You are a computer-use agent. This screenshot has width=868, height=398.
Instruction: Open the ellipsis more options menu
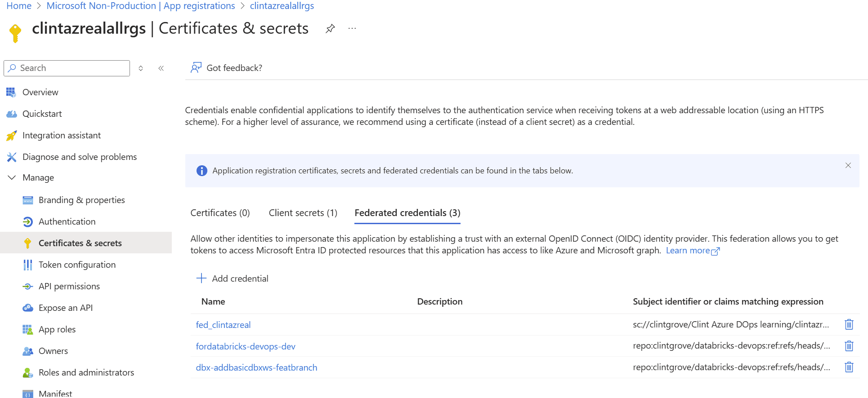pos(352,29)
